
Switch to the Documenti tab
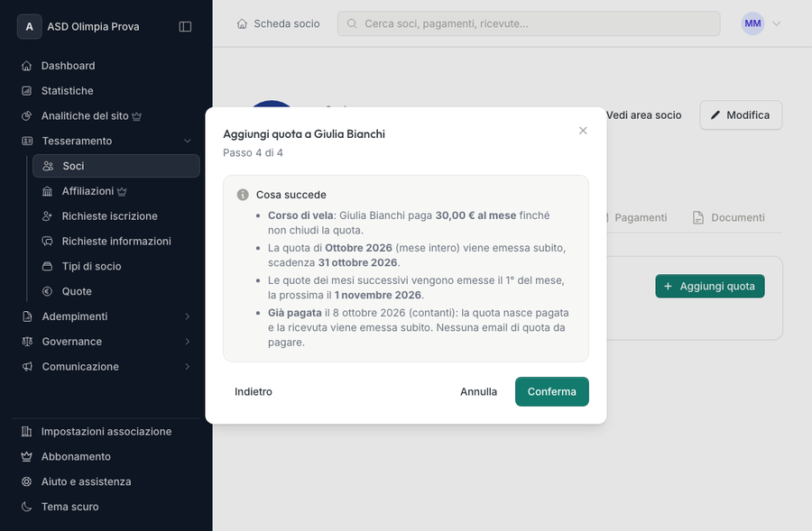pos(729,217)
